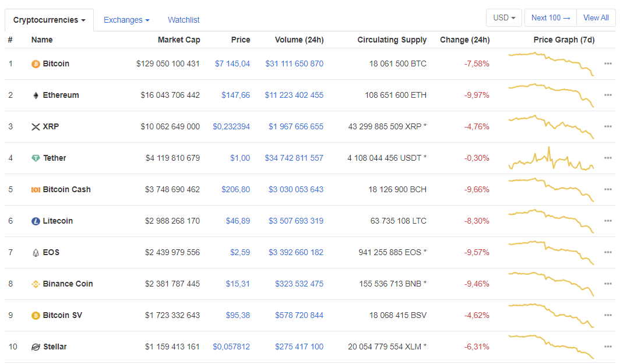
Task: Click the Bitcoin coin logo icon
Action: click(36, 64)
